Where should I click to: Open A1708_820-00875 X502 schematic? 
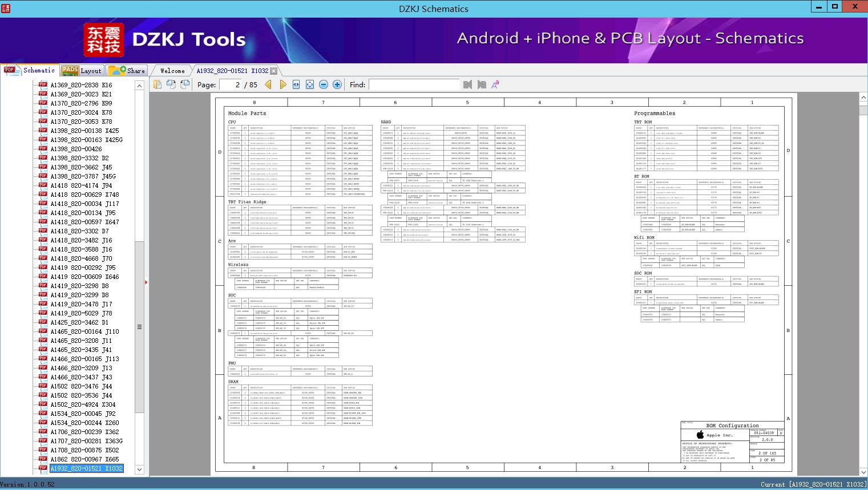[84, 450]
